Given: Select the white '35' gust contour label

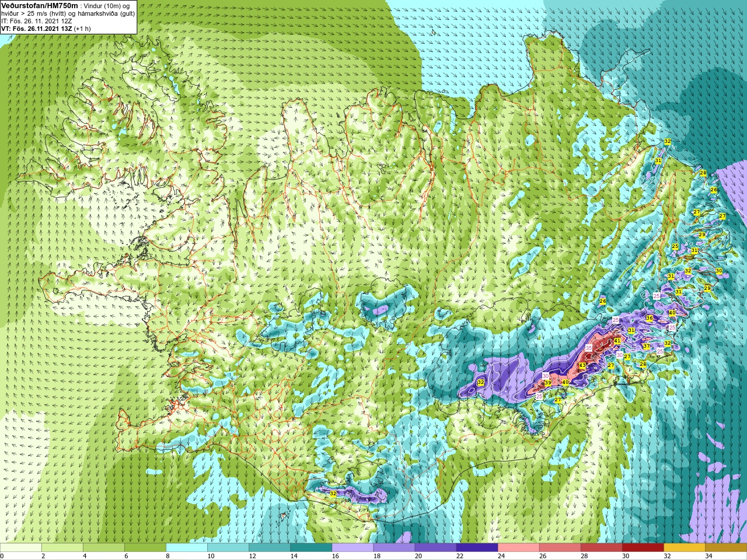Looking at the screenshot, I should pos(589,348).
